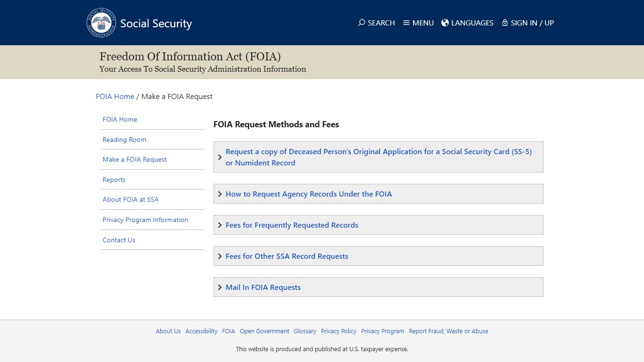The image size is (644, 362).
Task: Open the LANGUAGES option
Action: (x=472, y=23)
